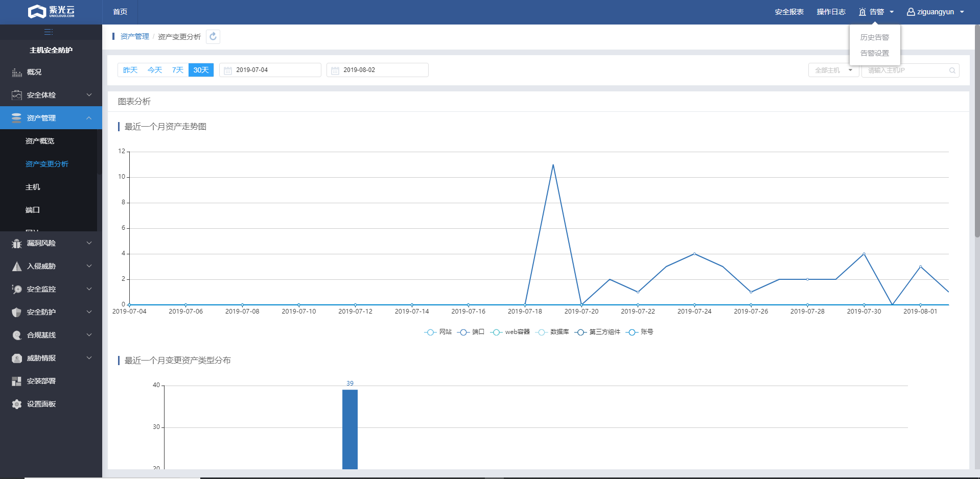Click the start date field 2019-07-04

pyautogui.click(x=270, y=70)
